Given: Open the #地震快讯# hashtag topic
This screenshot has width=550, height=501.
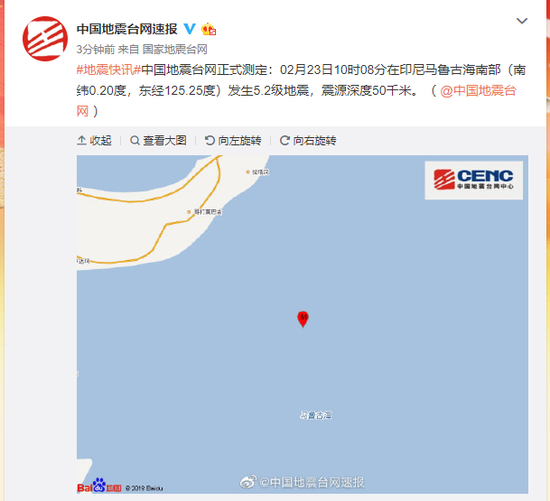Looking at the screenshot, I should [x=109, y=70].
